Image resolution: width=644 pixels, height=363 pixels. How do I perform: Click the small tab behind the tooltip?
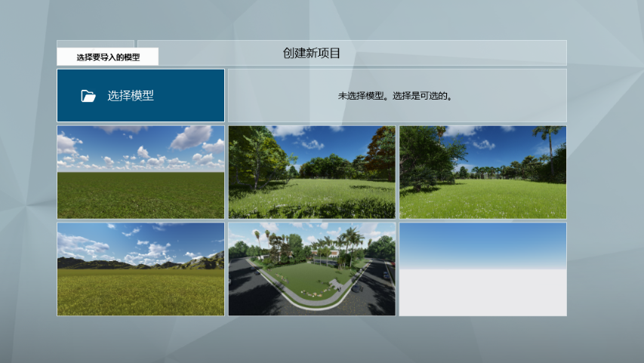pos(95,44)
